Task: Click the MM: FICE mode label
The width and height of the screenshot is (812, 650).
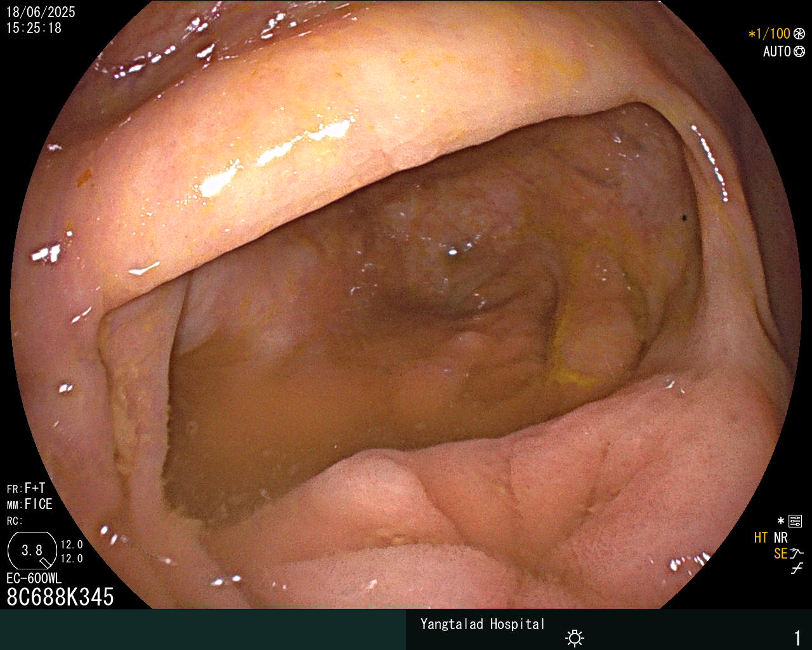Action: [30, 504]
